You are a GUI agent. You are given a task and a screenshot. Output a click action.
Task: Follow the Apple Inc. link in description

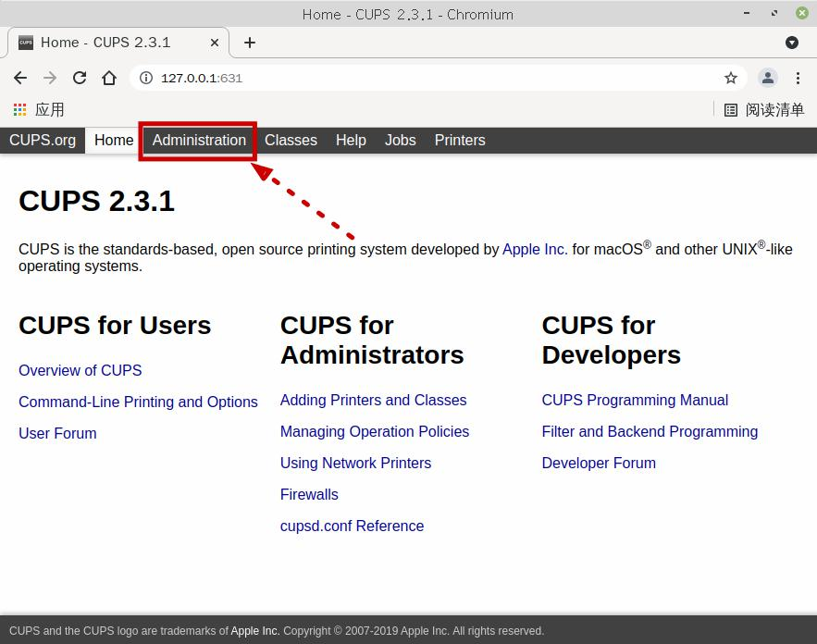point(535,250)
